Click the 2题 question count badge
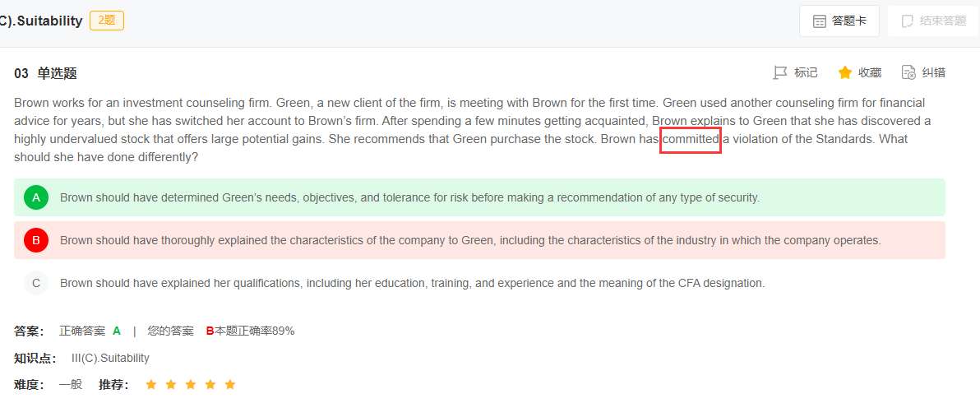This screenshot has width=980, height=403. [x=107, y=21]
